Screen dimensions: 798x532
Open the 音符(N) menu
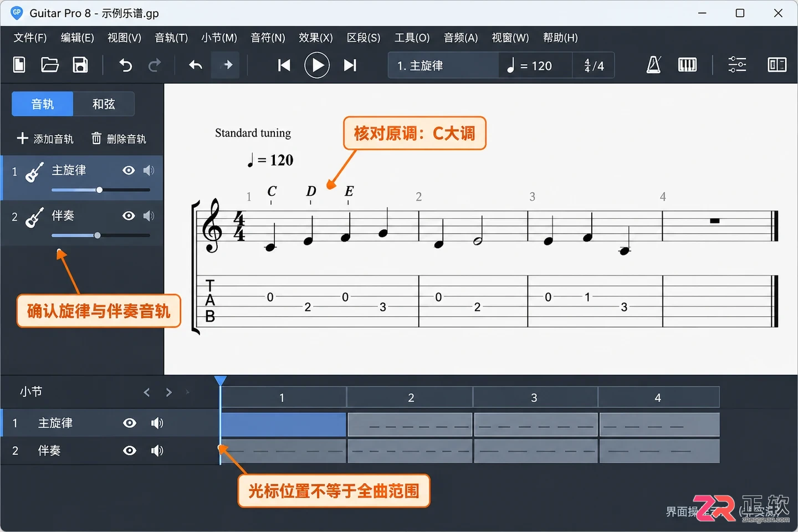coord(268,38)
